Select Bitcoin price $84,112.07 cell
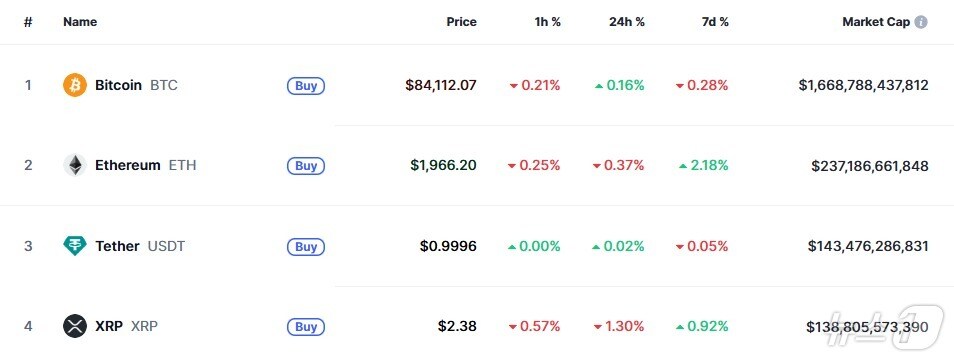 441,85
